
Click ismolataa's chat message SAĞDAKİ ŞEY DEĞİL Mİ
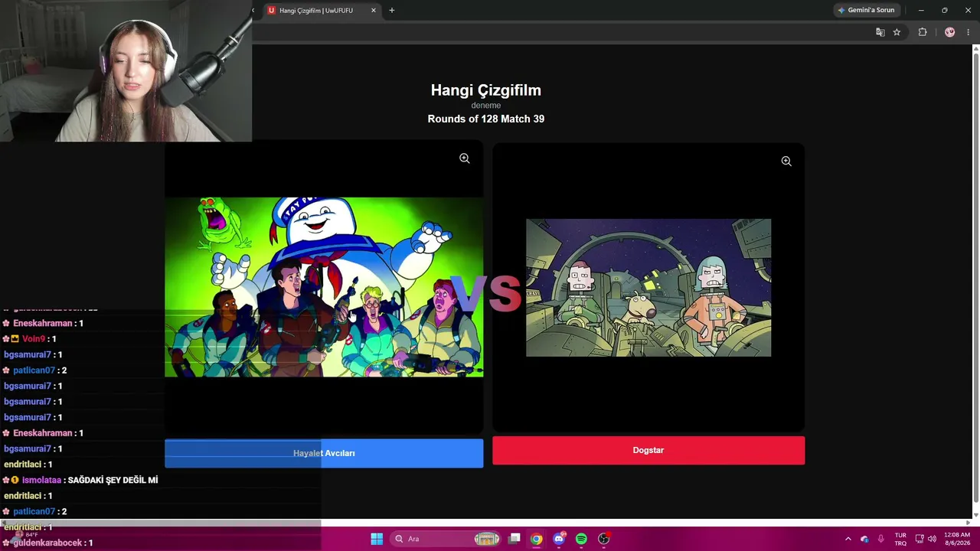click(x=113, y=480)
